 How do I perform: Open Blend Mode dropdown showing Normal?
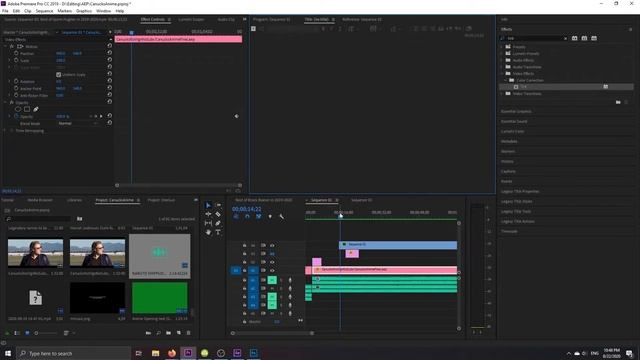(78, 123)
